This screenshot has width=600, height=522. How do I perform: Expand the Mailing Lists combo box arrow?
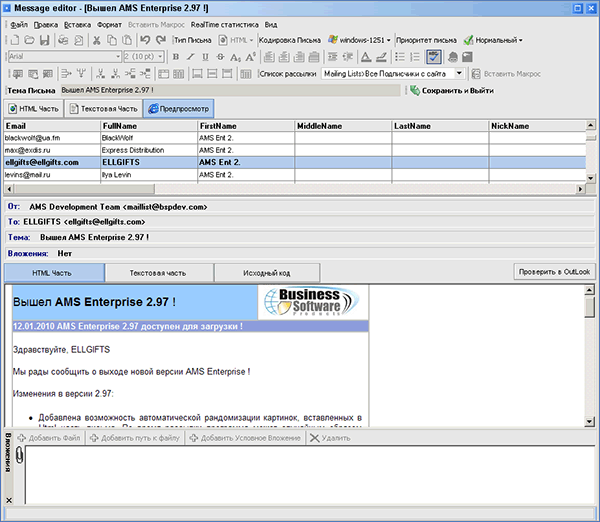[459, 73]
